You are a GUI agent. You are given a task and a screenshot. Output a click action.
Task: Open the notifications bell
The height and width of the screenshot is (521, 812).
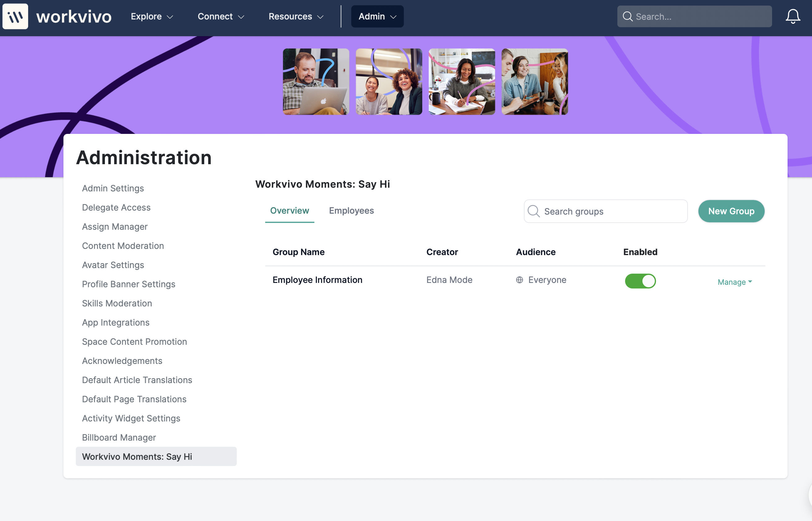click(793, 16)
